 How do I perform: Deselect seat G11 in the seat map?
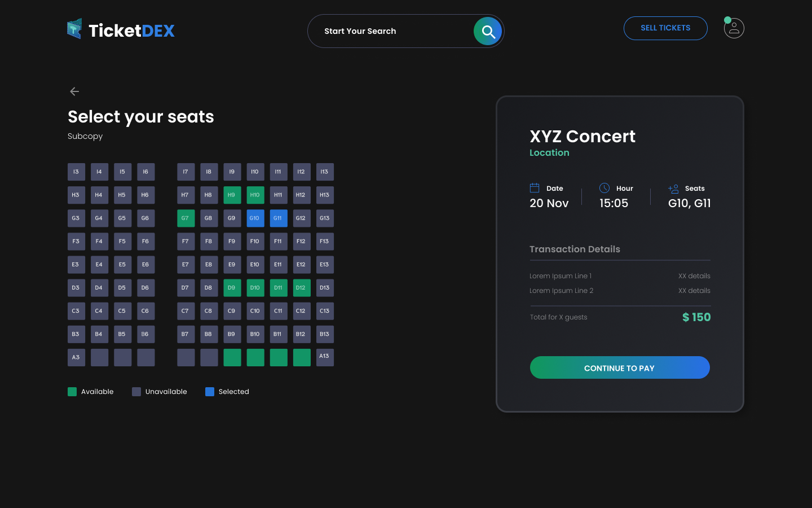278,218
